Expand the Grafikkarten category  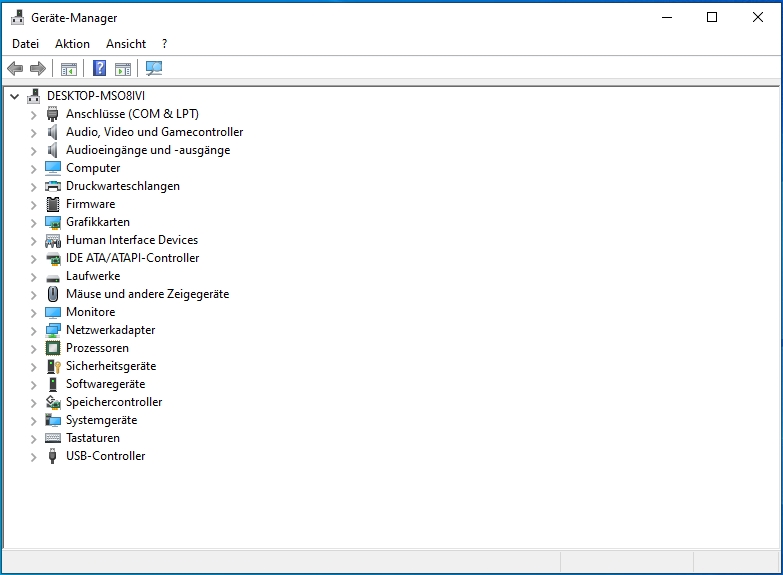tap(33, 223)
